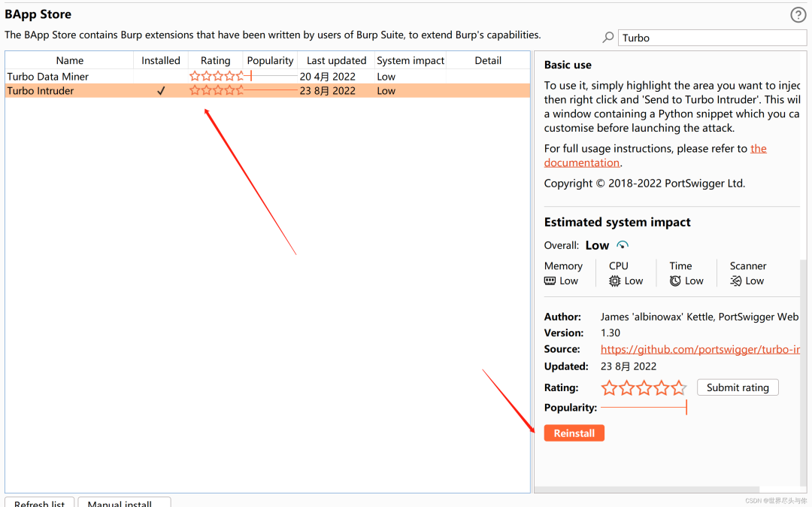Screen dimensions: 812x507
Task: Sort by the Last updated column header
Action: click(336, 61)
